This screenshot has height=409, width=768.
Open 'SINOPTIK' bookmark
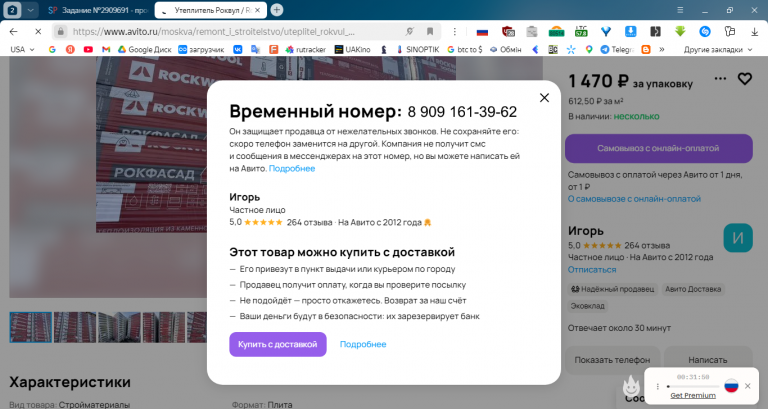(x=418, y=49)
